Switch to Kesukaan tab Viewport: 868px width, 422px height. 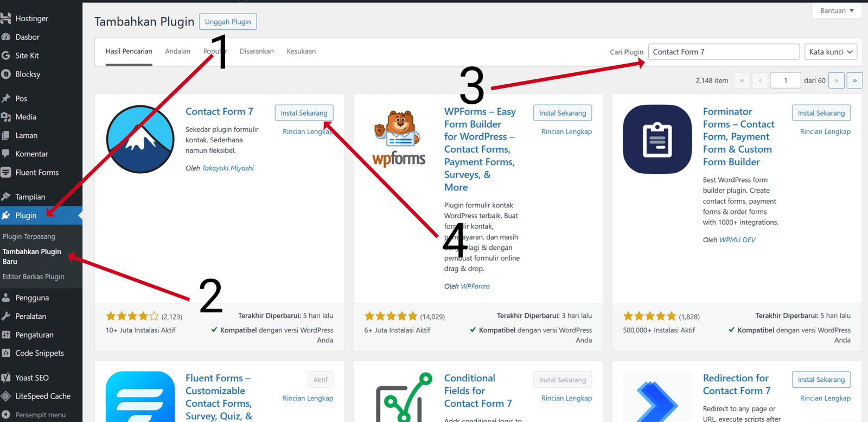point(301,52)
